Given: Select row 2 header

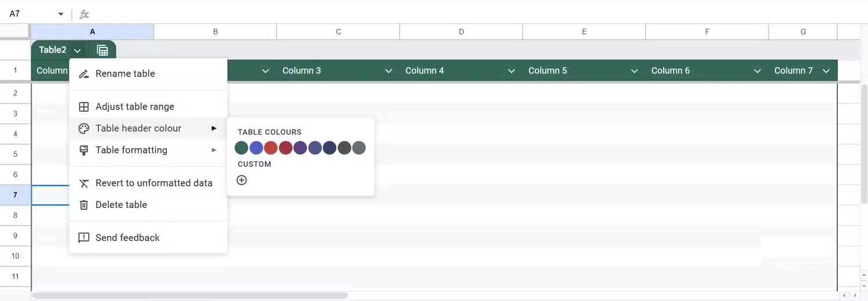Looking at the screenshot, I should click(16, 94).
